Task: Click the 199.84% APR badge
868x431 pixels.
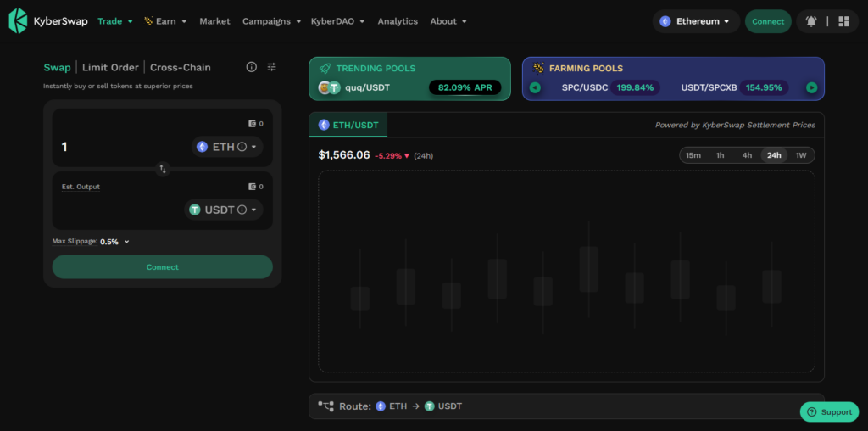Action: (x=635, y=87)
